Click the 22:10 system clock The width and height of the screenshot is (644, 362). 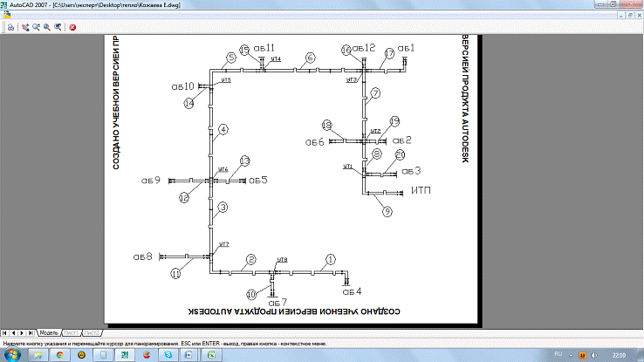(x=619, y=355)
